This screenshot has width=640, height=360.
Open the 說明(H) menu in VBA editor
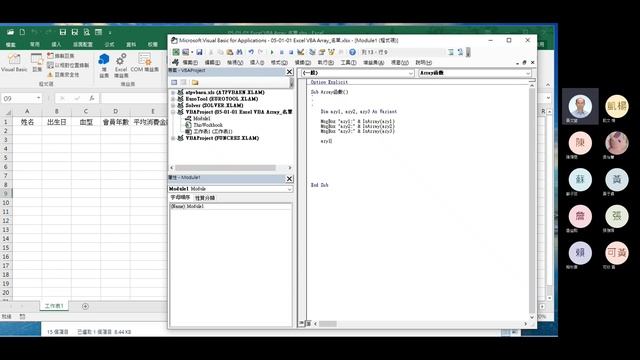coord(424,62)
